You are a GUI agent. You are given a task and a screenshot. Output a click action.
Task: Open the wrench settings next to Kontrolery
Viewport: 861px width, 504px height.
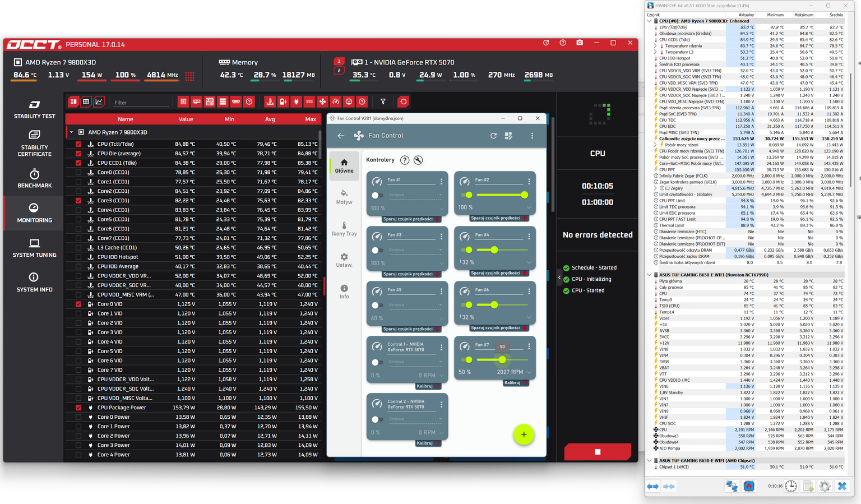click(418, 160)
